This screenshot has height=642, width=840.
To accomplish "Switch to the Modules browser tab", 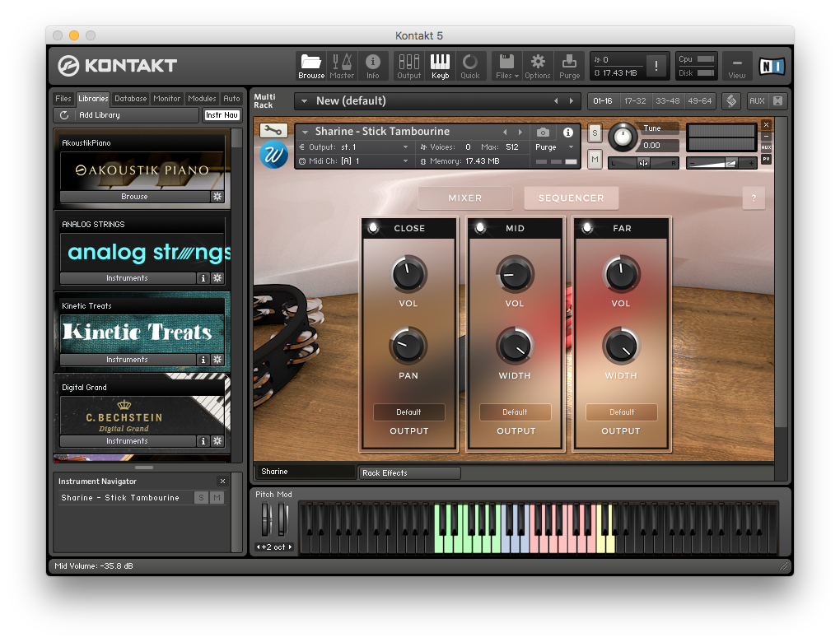I will [x=202, y=99].
